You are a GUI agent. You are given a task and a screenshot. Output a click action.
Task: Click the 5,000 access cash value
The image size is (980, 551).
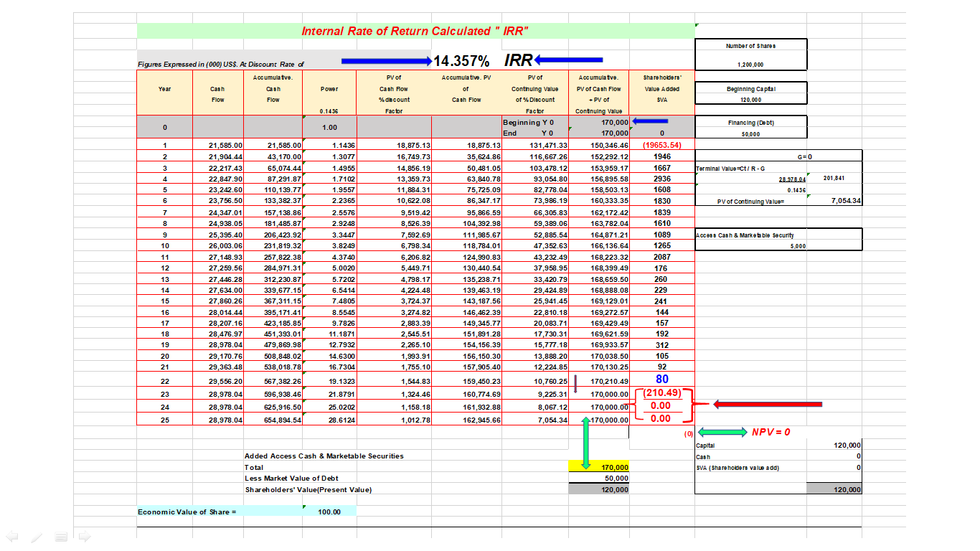(798, 245)
